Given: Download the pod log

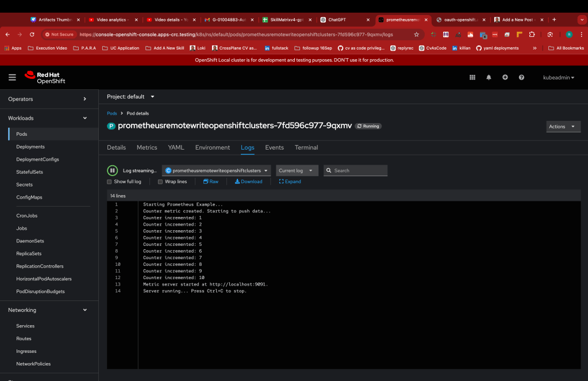Looking at the screenshot, I should tap(249, 182).
